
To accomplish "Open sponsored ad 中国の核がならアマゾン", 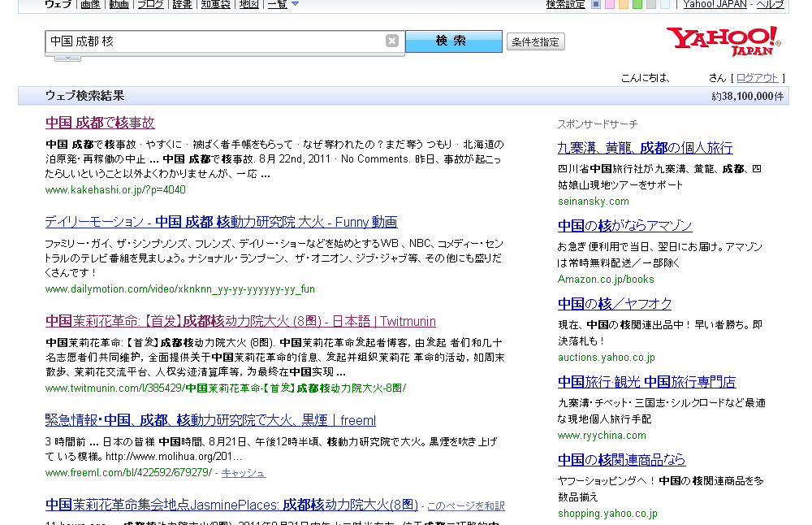I will point(625,225).
